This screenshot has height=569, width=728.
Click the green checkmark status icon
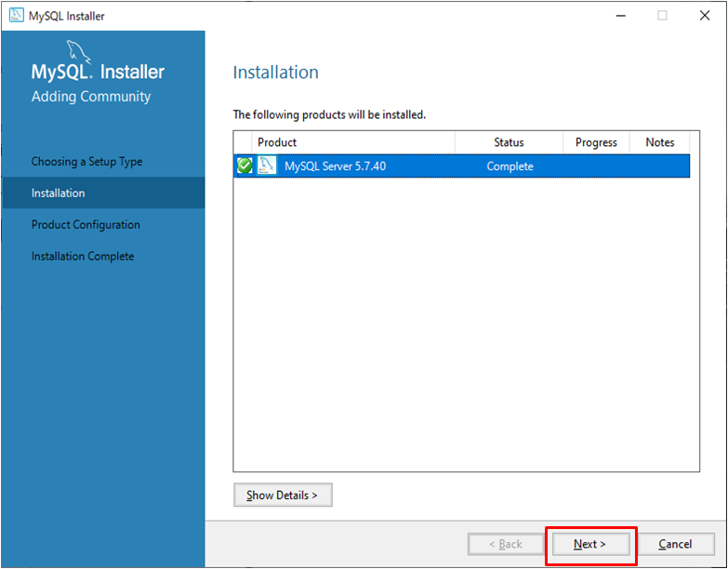pos(245,165)
